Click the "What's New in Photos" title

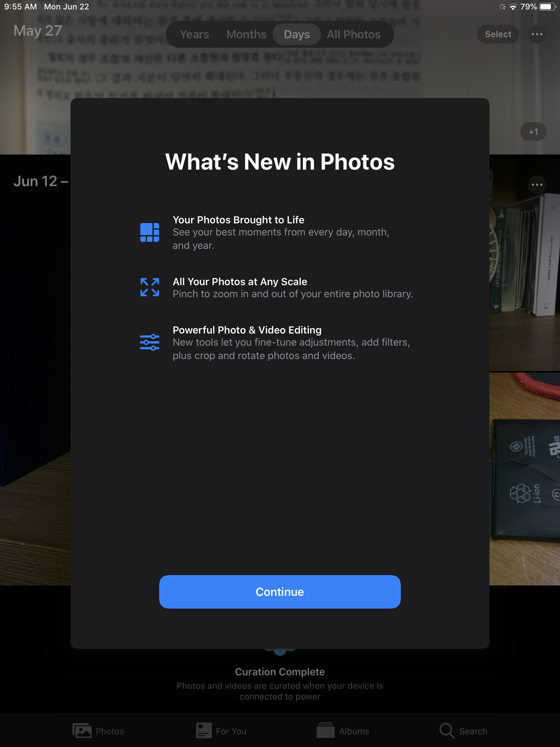click(x=280, y=162)
